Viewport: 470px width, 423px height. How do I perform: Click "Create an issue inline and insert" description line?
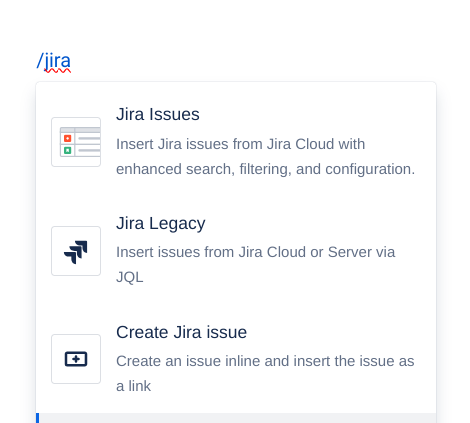point(265,361)
